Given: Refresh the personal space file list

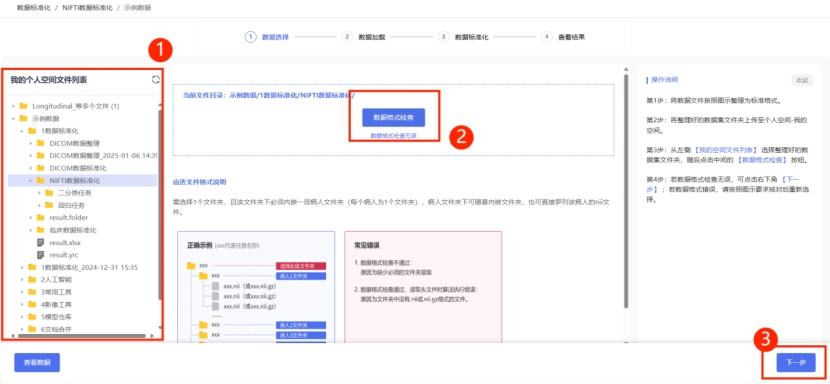Looking at the screenshot, I should click(155, 80).
